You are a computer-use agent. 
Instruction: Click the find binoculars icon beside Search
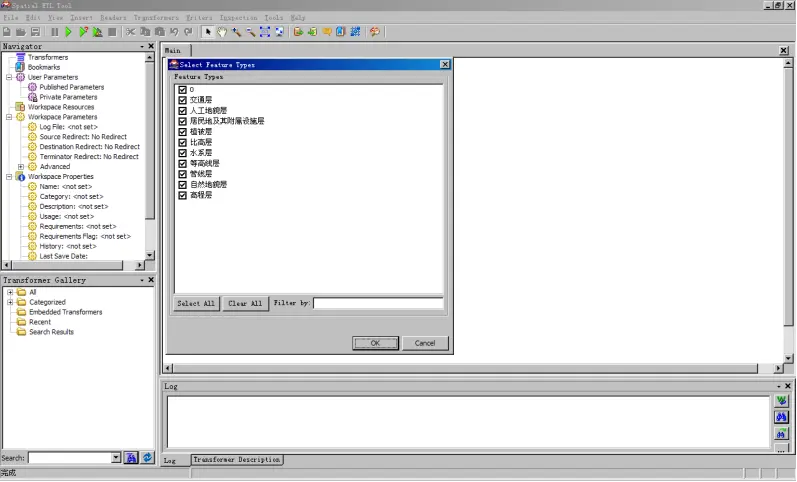pyautogui.click(x=131, y=458)
